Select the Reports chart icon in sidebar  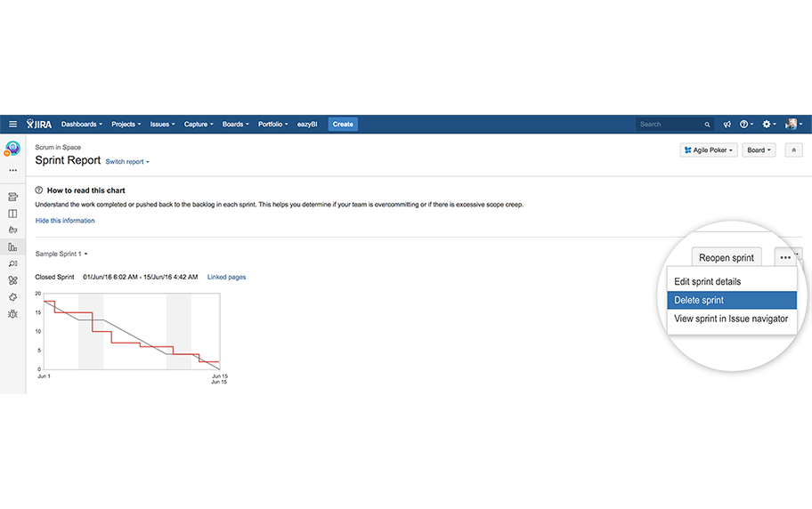(12, 247)
